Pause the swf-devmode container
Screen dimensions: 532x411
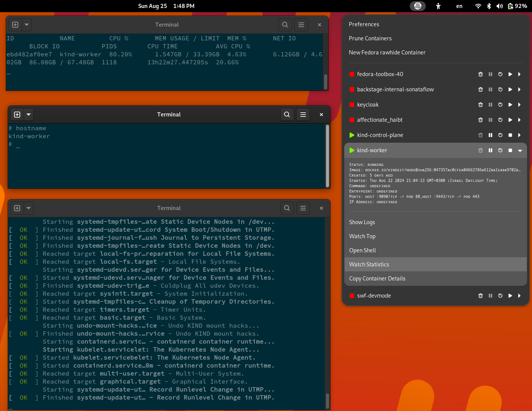[x=490, y=296]
